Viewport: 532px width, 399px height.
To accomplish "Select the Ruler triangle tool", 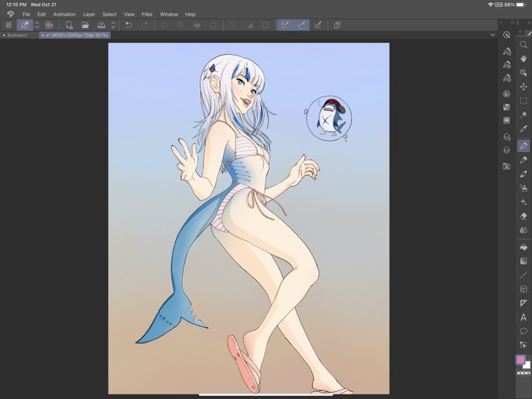I will point(523,303).
